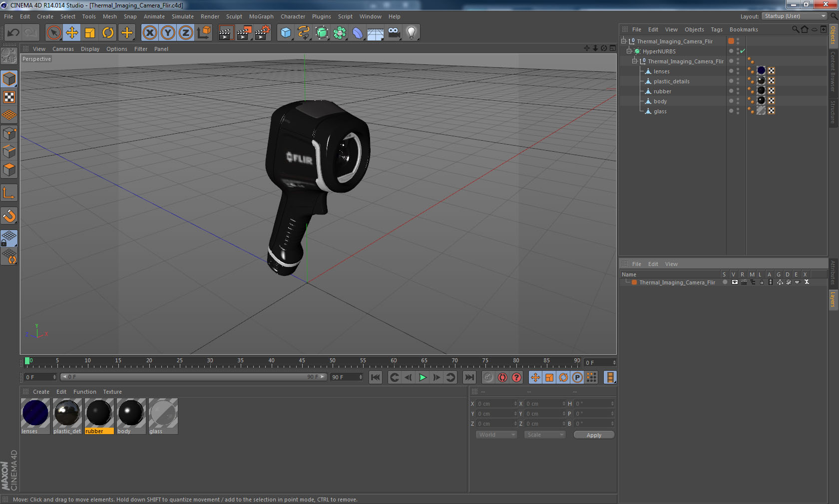Screen dimensions: 839x504
Task: Open viewport Cameras menu
Action: pos(63,49)
